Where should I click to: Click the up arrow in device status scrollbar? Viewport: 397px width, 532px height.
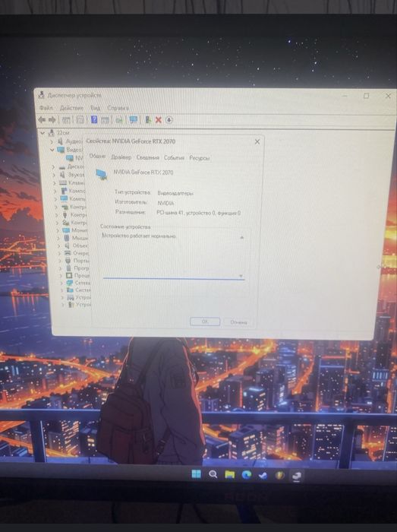click(242, 237)
